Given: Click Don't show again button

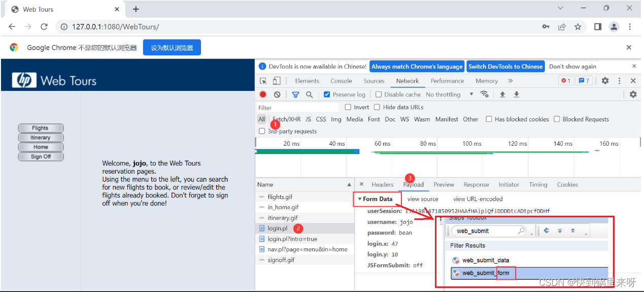Looking at the screenshot, I should [x=572, y=67].
